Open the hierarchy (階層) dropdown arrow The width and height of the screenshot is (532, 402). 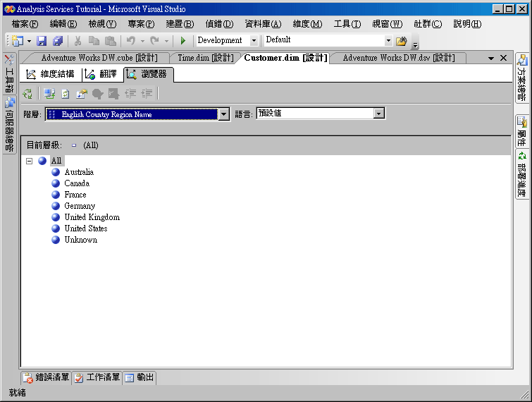point(223,114)
